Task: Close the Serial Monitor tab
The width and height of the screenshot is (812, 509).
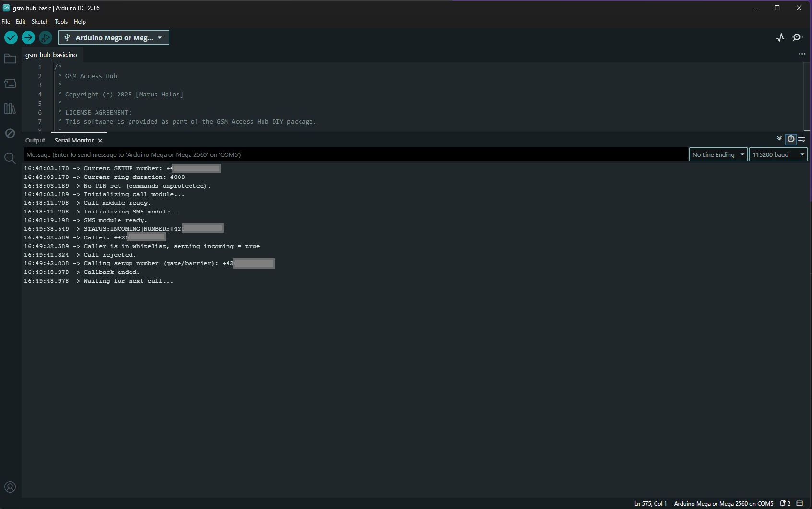Action: click(100, 141)
